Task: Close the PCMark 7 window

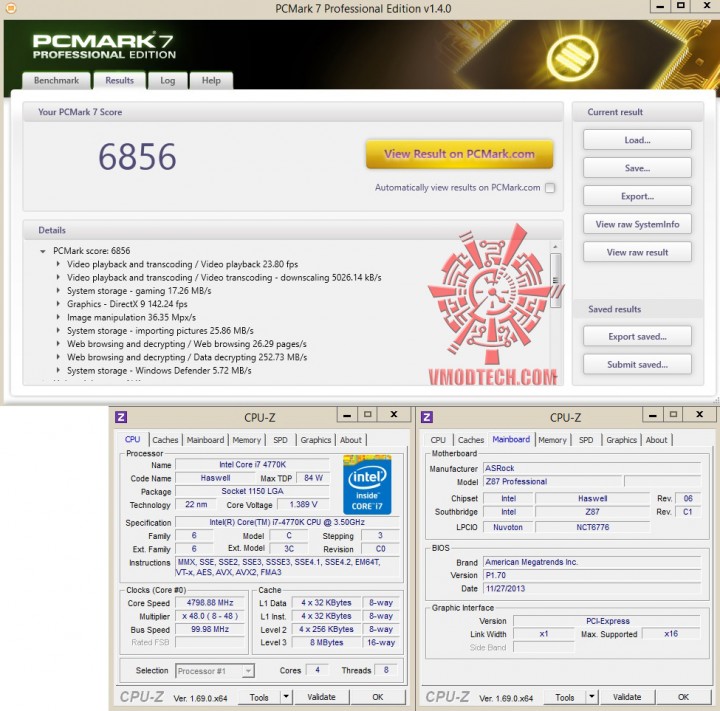Action: [x=707, y=6]
